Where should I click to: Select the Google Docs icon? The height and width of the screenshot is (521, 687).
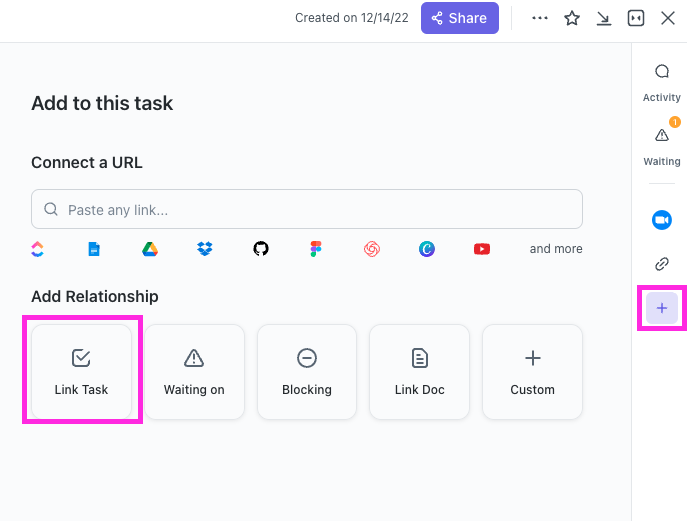(94, 249)
